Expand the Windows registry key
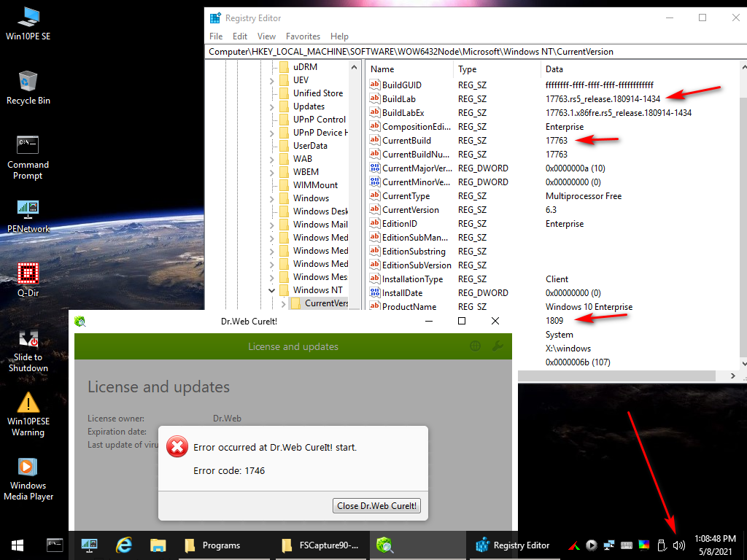This screenshot has width=747, height=560. [272, 198]
